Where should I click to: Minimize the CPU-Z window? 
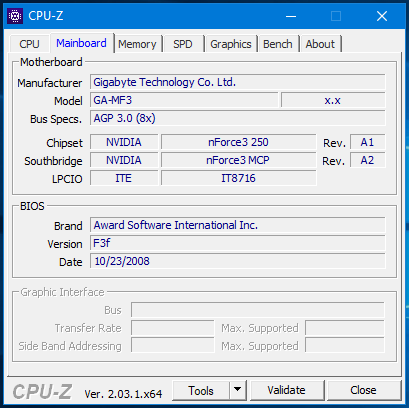(x=291, y=16)
